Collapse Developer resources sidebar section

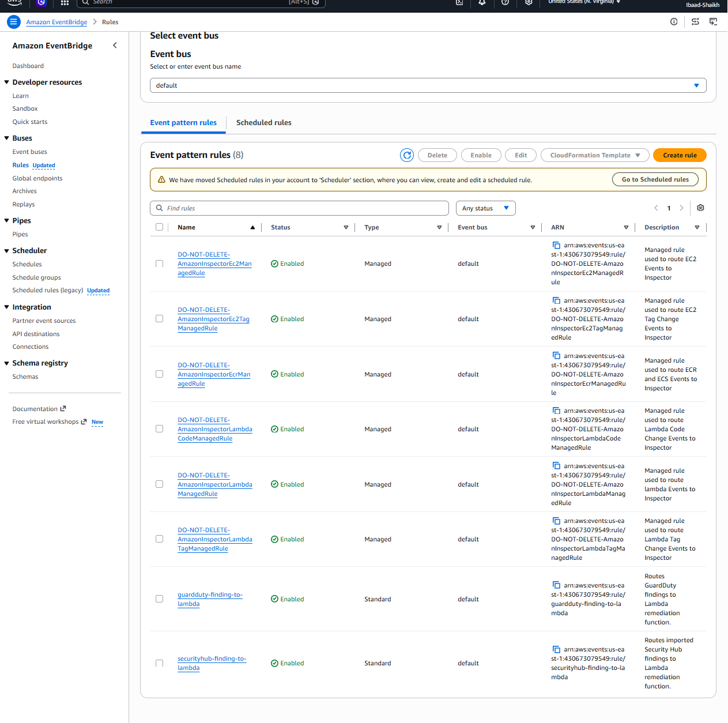[7, 82]
